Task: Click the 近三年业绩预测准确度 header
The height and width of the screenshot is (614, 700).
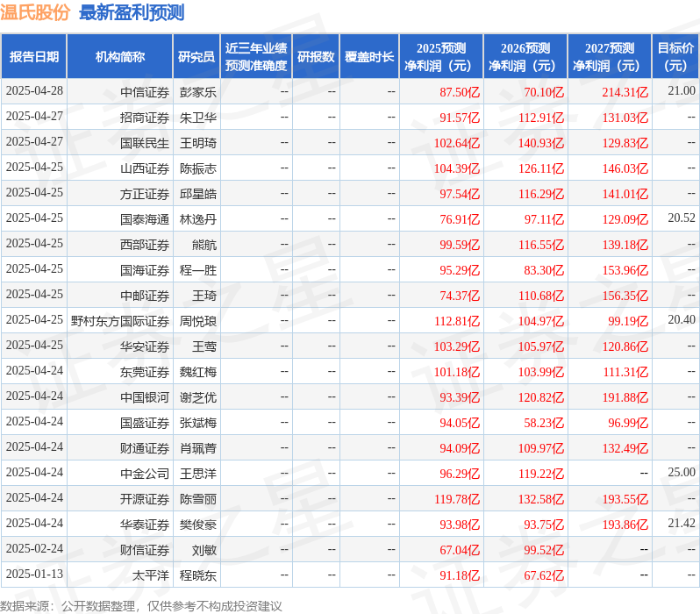Action: click(256, 57)
